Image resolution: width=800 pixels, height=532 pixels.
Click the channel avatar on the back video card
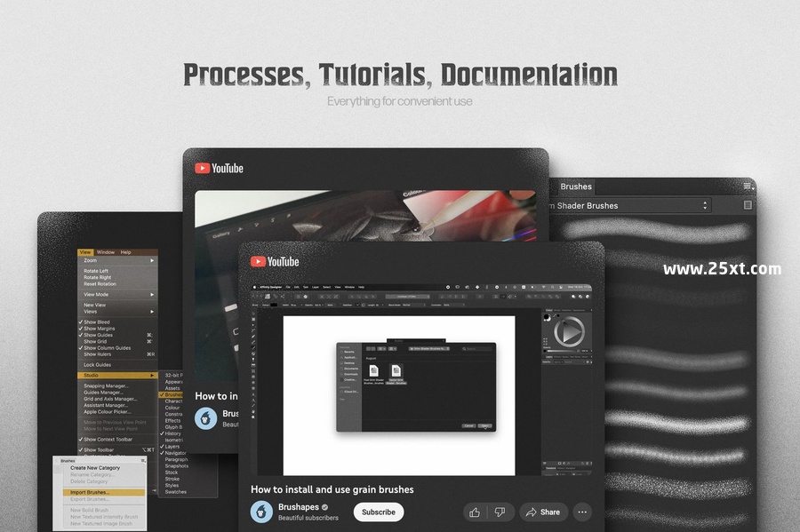click(x=205, y=418)
